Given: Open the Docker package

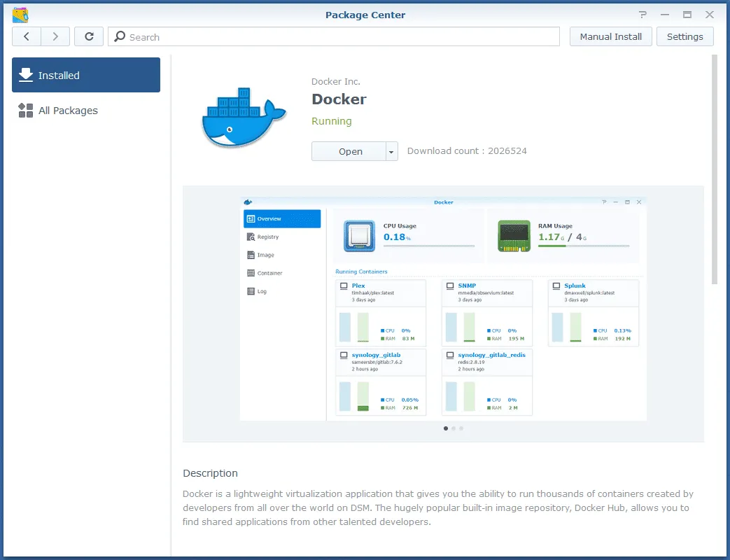Looking at the screenshot, I should [x=349, y=151].
